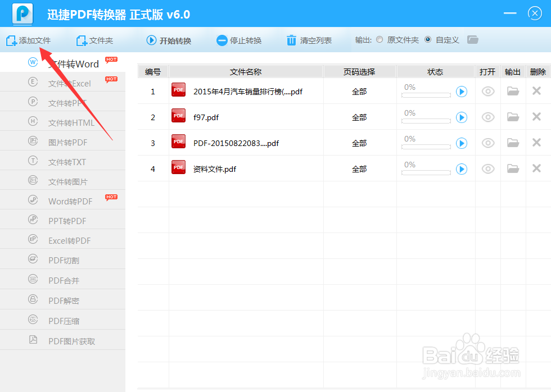Select 文件转TXT in the sidebar
The image size is (551, 392).
(62, 161)
